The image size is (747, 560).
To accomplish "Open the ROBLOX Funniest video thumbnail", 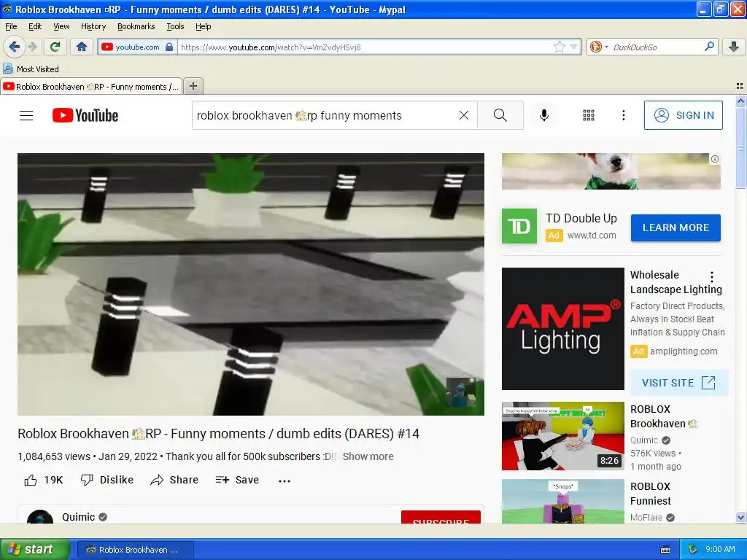I will tap(562, 502).
